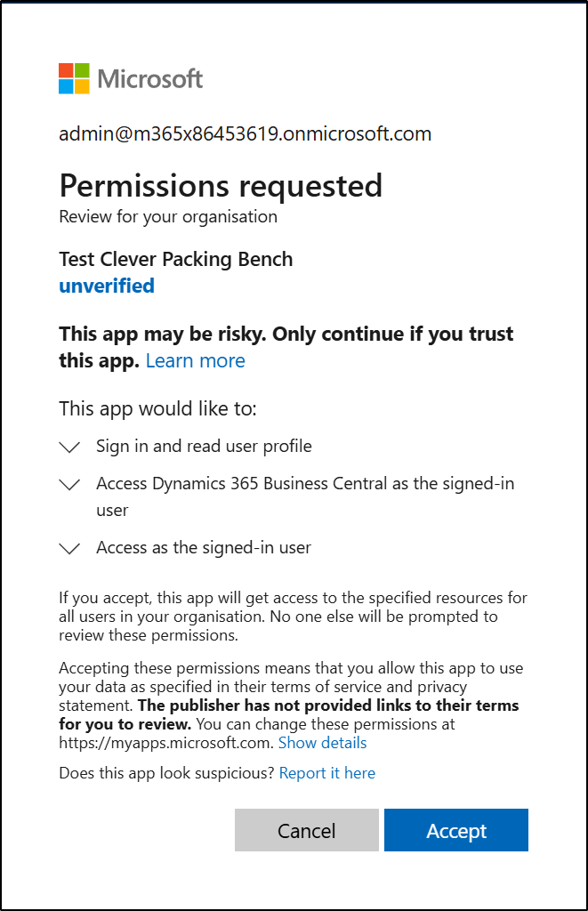Open the Learn more link
588x911 pixels.
195,361
